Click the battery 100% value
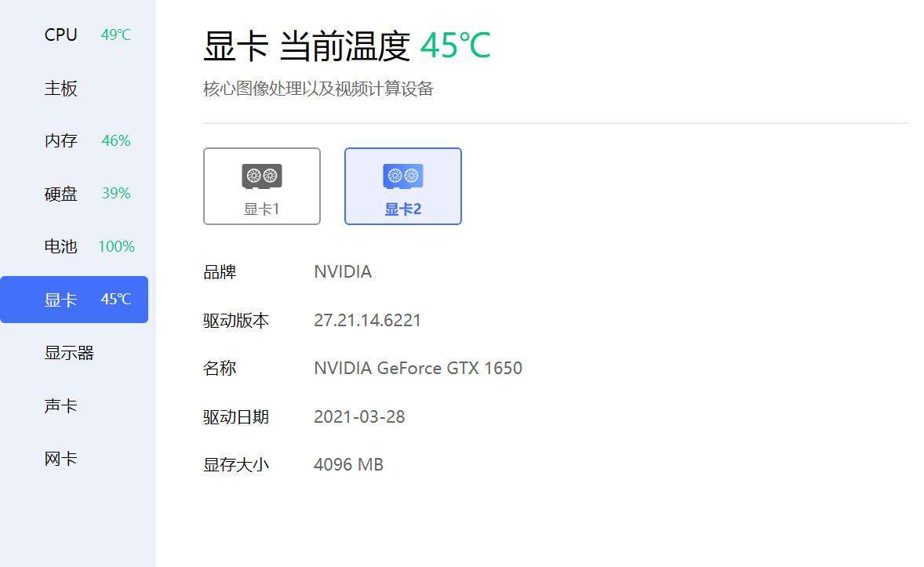 tap(116, 246)
